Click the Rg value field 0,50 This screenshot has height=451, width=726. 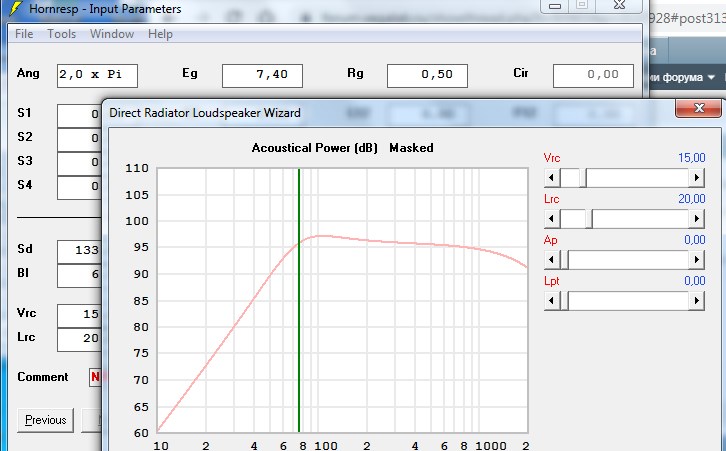pos(427,75)
